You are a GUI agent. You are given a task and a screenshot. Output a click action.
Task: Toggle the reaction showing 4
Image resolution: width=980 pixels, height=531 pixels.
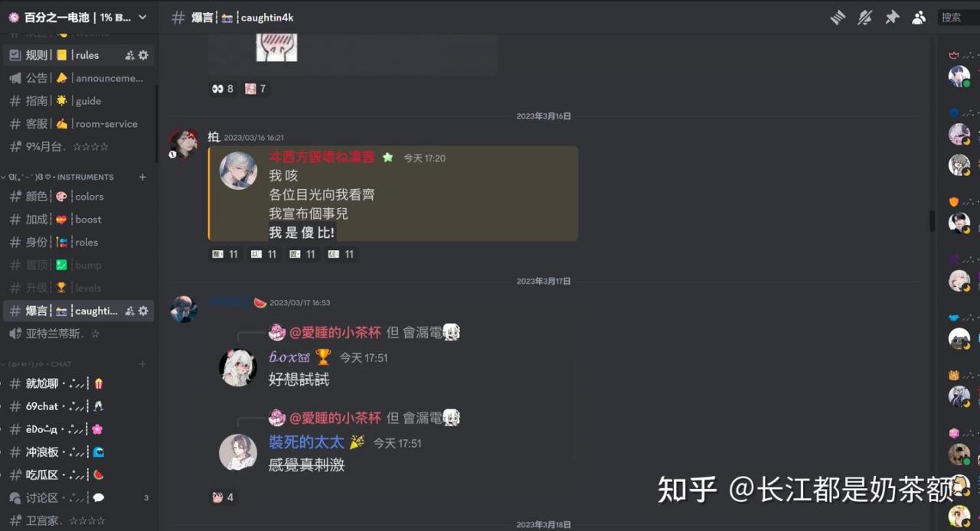[x=223, y=497]
